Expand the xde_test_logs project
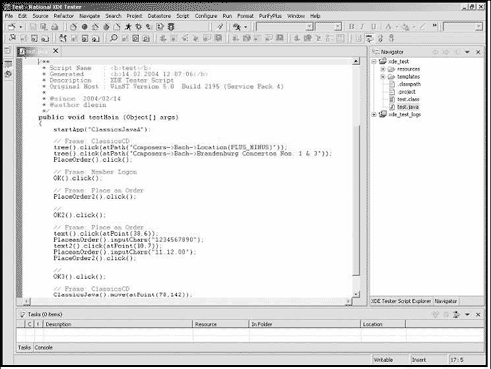Viewport: 491px width, 369px height. pos(374,115)
